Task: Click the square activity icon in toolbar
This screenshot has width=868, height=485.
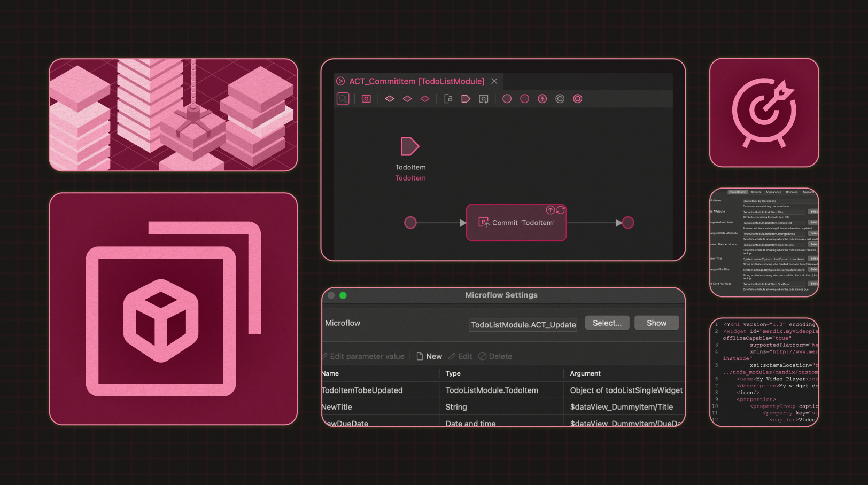Action: (x=366, y=99)
